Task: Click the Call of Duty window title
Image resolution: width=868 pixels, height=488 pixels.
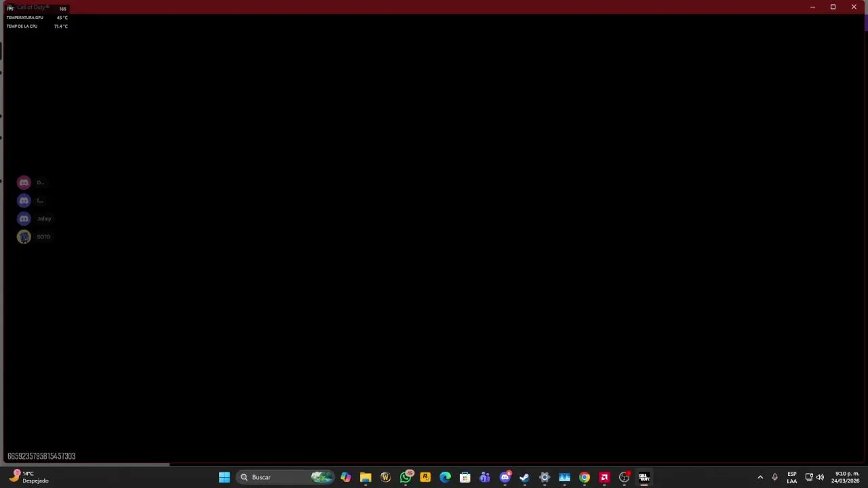Action: 33,7
